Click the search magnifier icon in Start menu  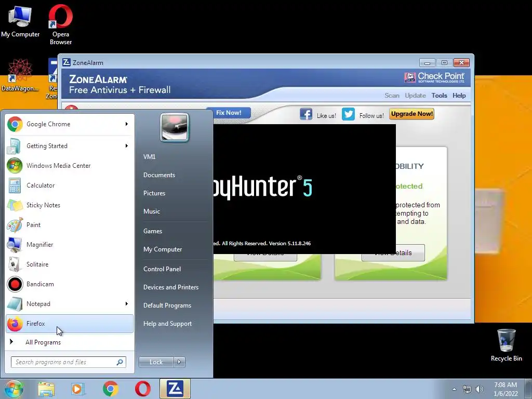120,362
